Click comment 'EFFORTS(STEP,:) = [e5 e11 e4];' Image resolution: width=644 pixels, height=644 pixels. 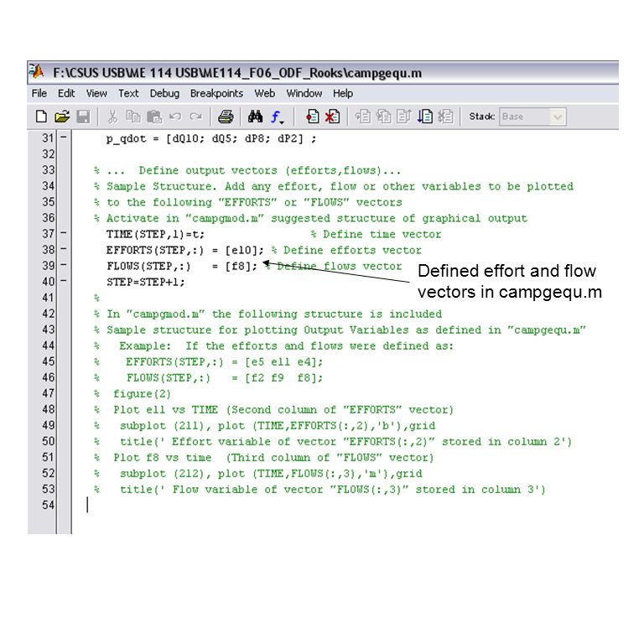(224, 362)
